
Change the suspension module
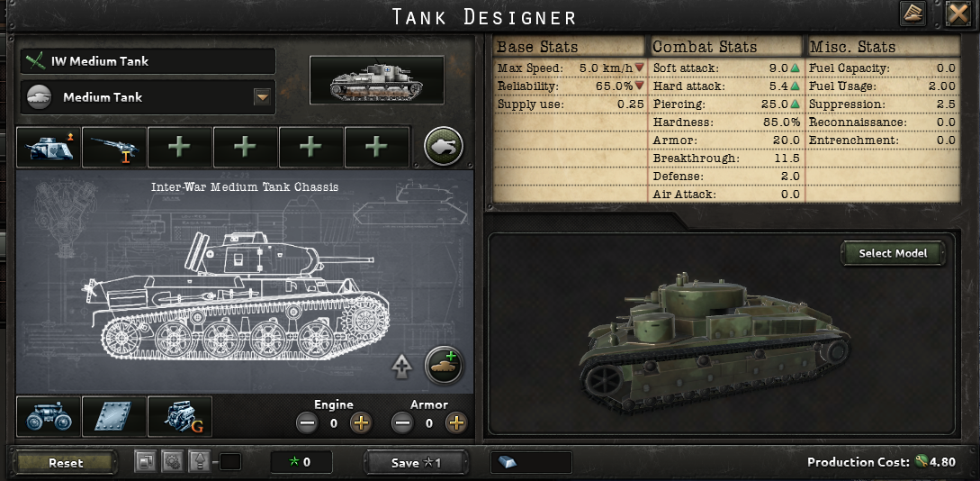[x=49, y=416]
